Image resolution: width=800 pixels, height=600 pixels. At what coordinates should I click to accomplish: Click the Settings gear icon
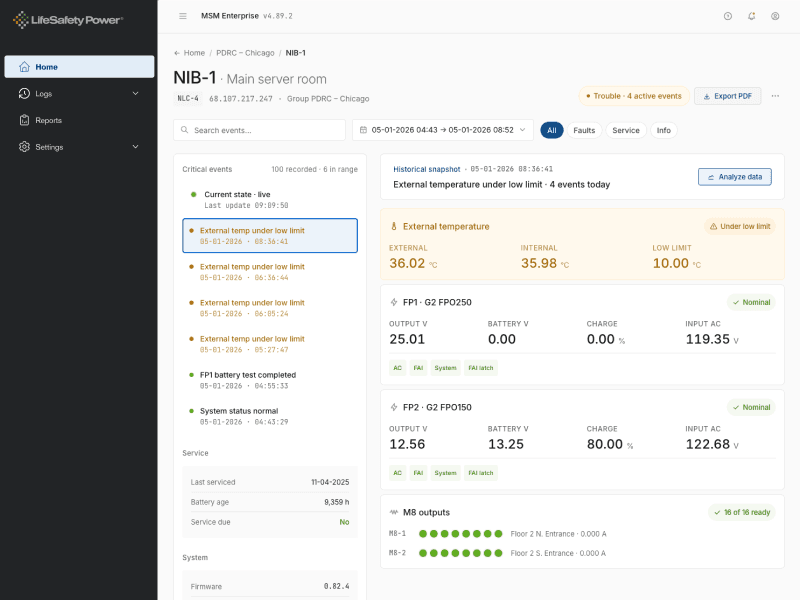coord(24,147)
